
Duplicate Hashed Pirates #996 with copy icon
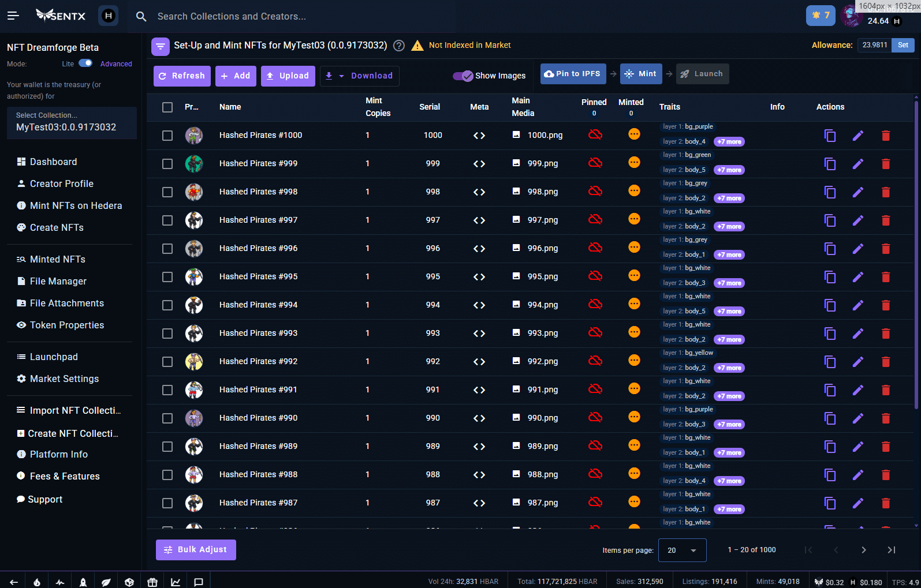pyautogui.click(x=830, y=249)
